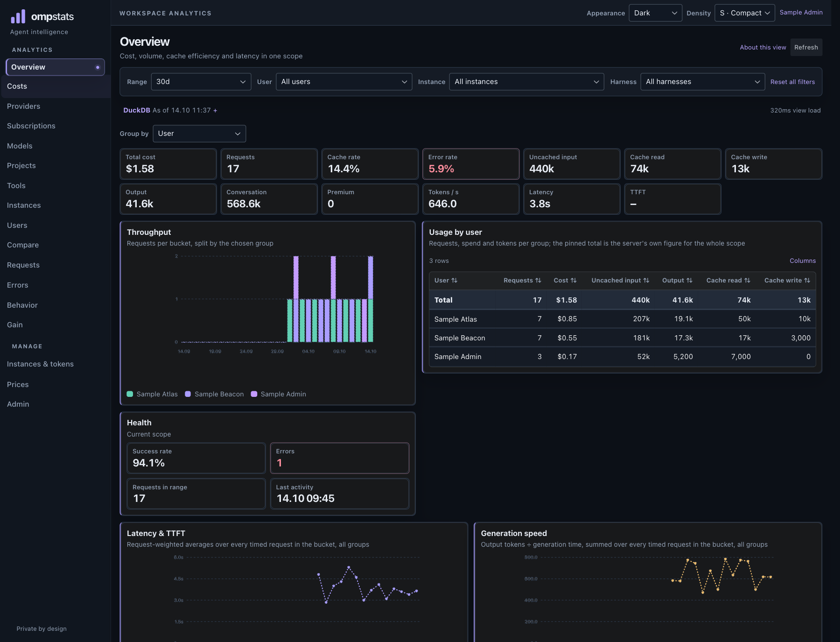This screenshot has height=642, width=840.
Task: Sort table by Uncached input column
Action: click(x=620, y=280)
